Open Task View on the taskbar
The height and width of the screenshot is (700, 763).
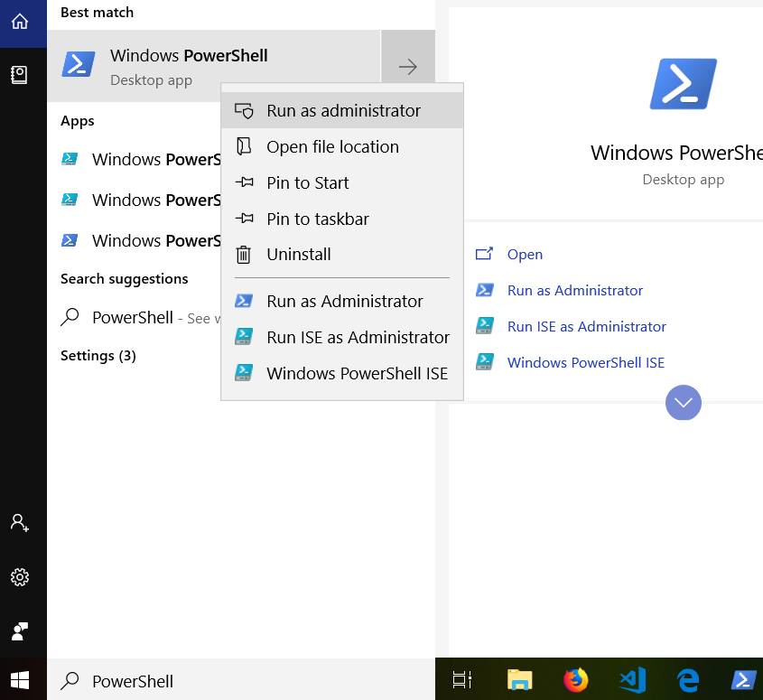461,680
